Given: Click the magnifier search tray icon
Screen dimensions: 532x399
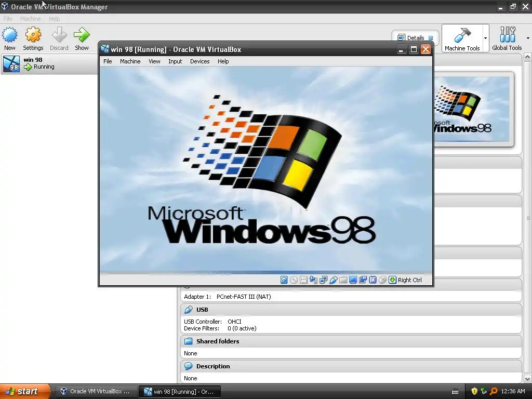Looking at the screenshot, I should click(x=494, y=391).
